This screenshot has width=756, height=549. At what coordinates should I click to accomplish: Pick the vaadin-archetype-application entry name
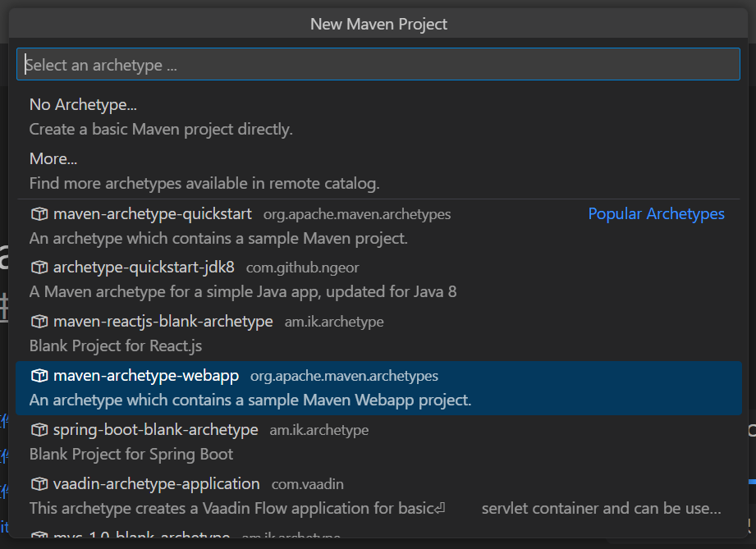click(x=156, y=484)
